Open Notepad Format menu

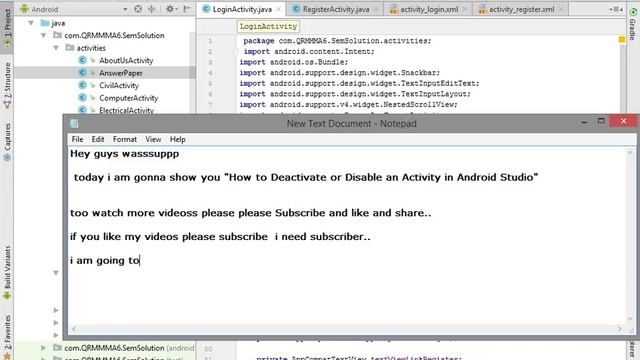pos(124,140)
